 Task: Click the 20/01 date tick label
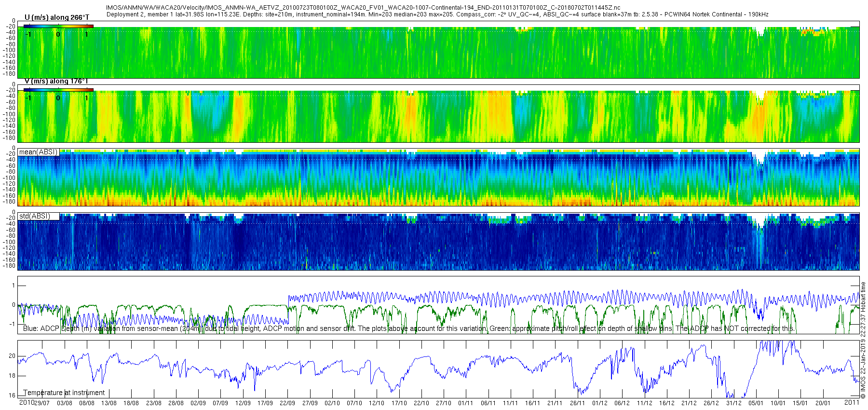tap(823, 403)
